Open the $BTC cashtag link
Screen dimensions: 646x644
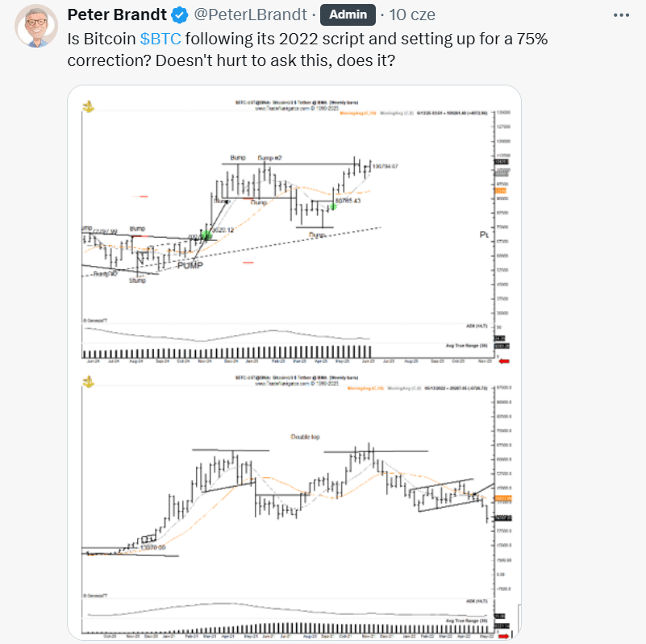tap(160, 39)
